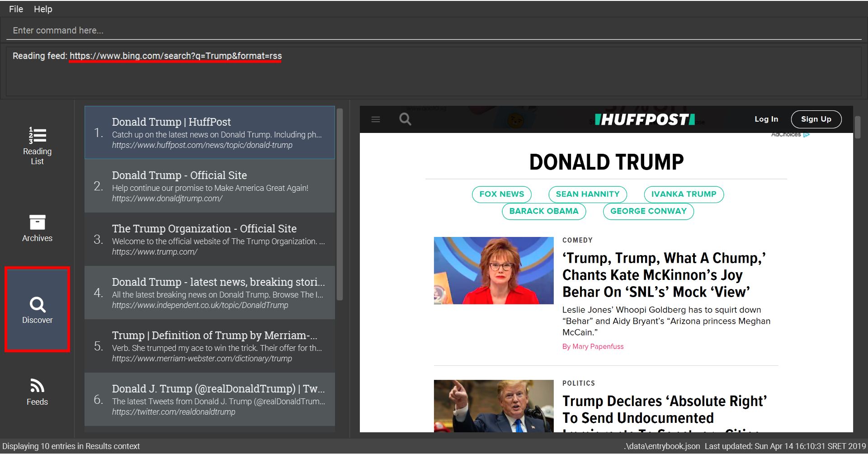
Task: Click the Log In link
Action: point(766,119)
